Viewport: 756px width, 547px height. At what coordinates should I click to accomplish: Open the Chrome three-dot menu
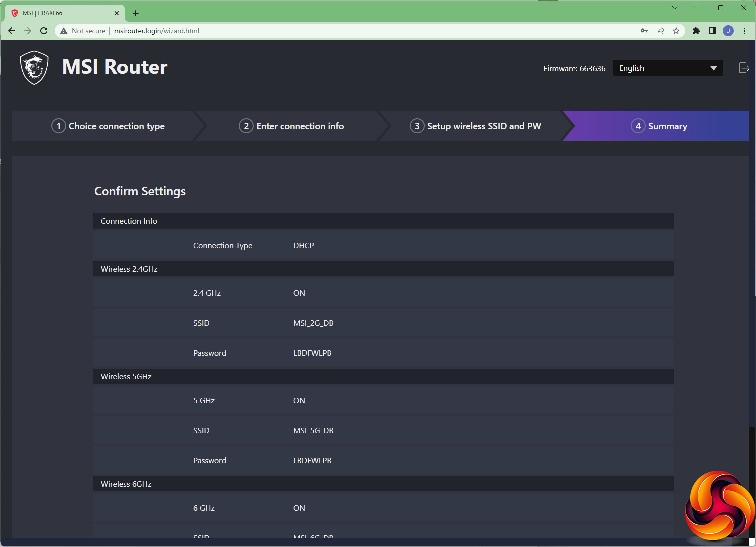tap(745, 31)
